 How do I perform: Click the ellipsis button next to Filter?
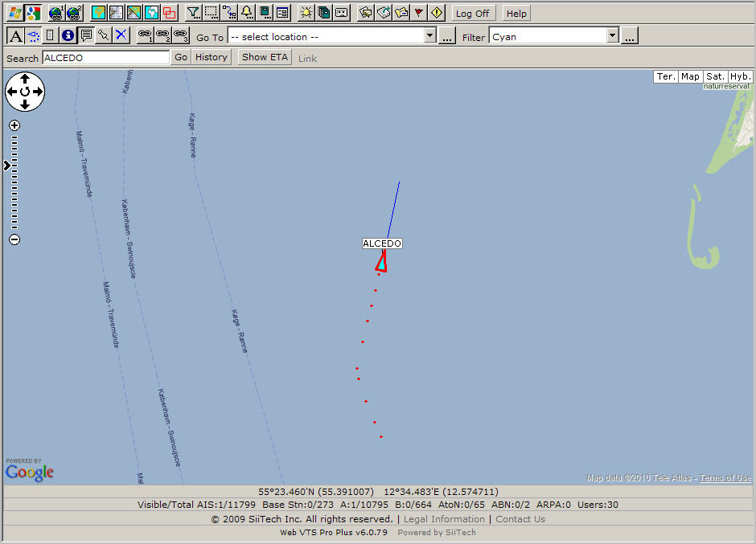(x=630, y=36)
